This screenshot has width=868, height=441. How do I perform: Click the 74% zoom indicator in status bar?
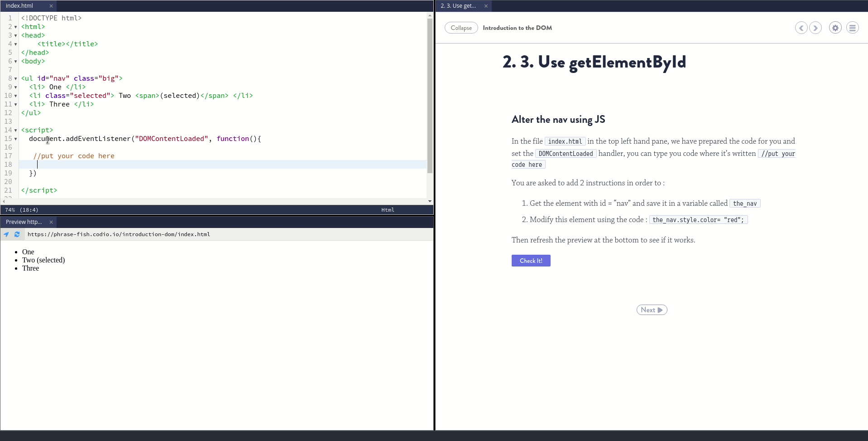[x=10, y=210]
